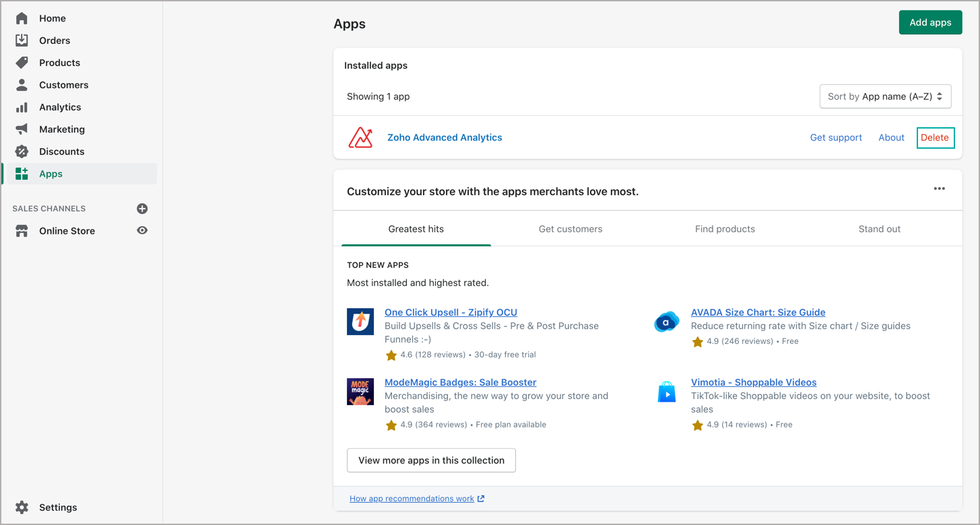The image size is (980, 525).
Task: Click the Zoho Advanced Analytics logo
Action: (360, 137)
